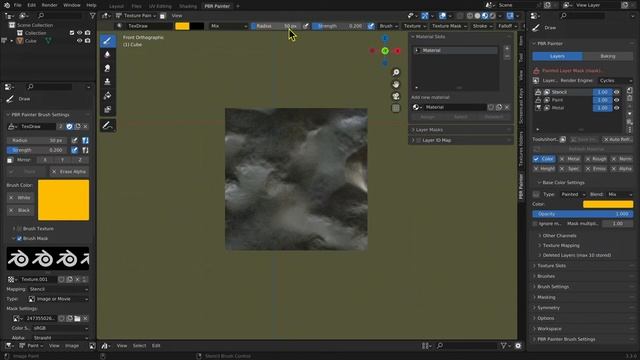Viewport: 640px width, 360px height.
Task: Open the Render menu
Action: pyautogui.click(x=49, y=5)
